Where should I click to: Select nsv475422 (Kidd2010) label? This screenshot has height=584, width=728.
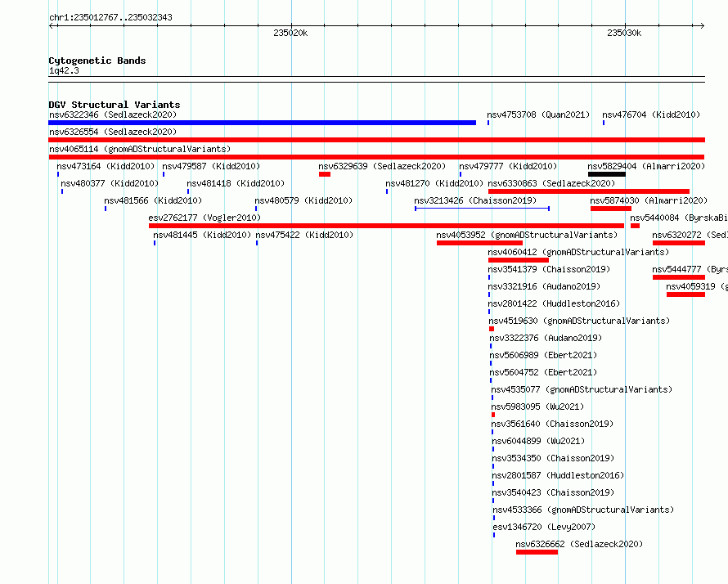pyautogui.click(x=304, y=235)
